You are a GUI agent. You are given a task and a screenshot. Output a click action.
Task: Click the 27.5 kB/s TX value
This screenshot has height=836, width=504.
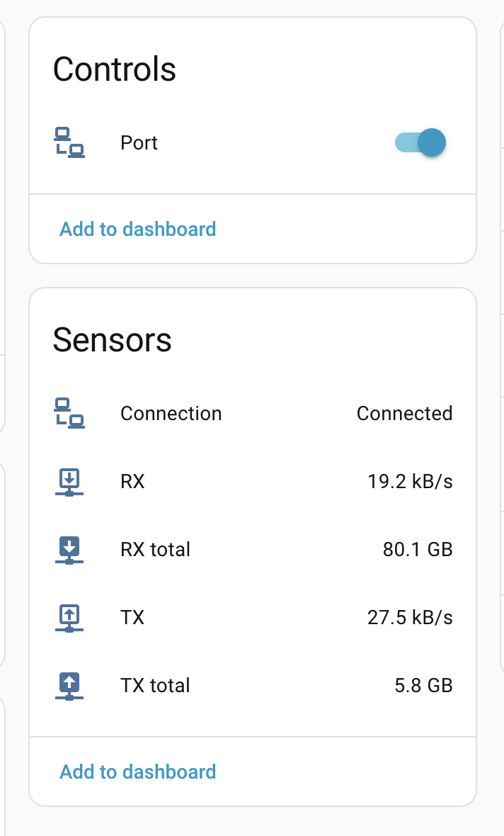pyautogui.click(x=410, y=618)
